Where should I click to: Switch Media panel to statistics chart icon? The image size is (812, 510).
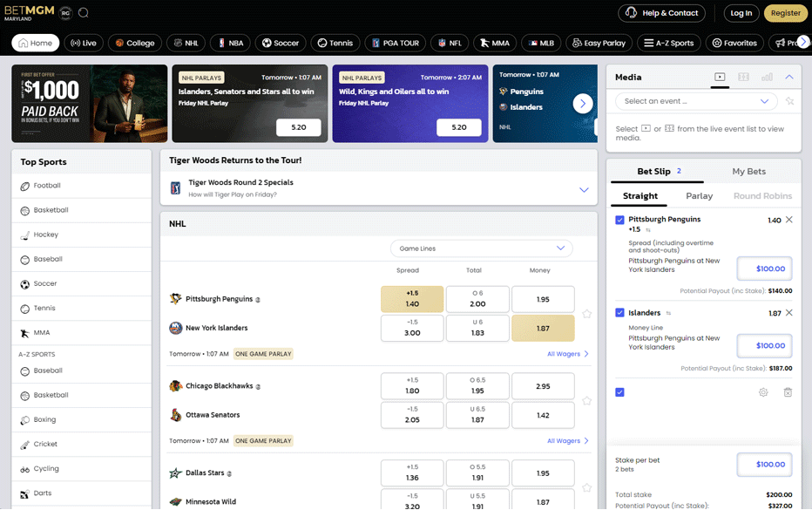[x=767, y=77]
